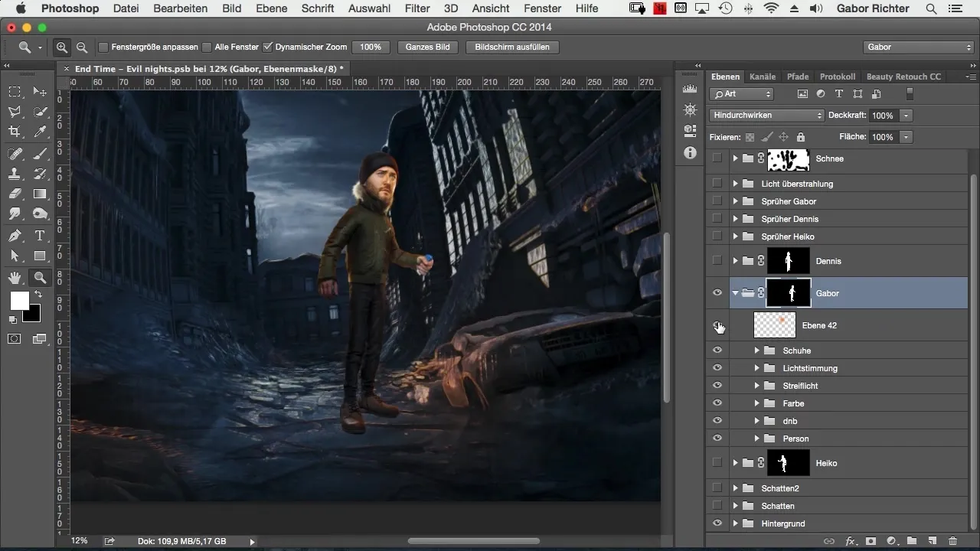Set the foreground color swatch
Screen dimensions: 980x551
pyautogui.click(x=19, y=302)
